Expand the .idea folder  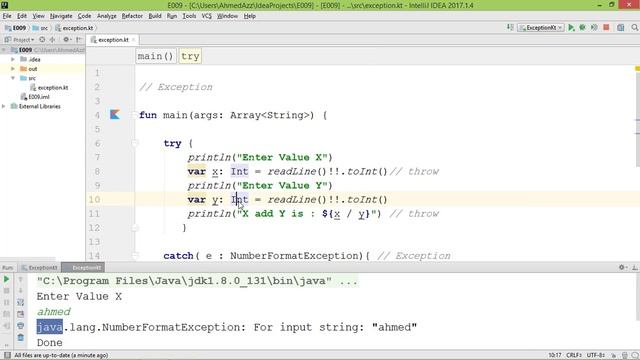pos(13,59)
